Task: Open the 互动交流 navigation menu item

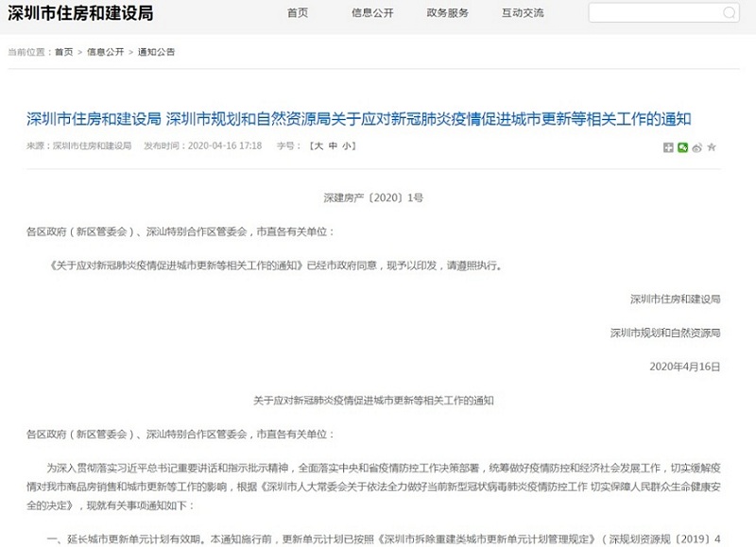Action: tap(523, 13)
